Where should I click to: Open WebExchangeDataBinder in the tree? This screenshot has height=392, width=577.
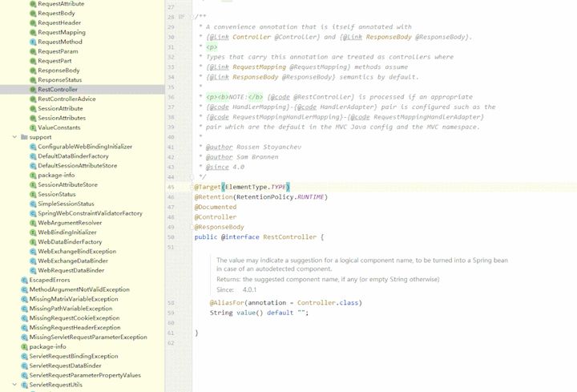[73, 261]
